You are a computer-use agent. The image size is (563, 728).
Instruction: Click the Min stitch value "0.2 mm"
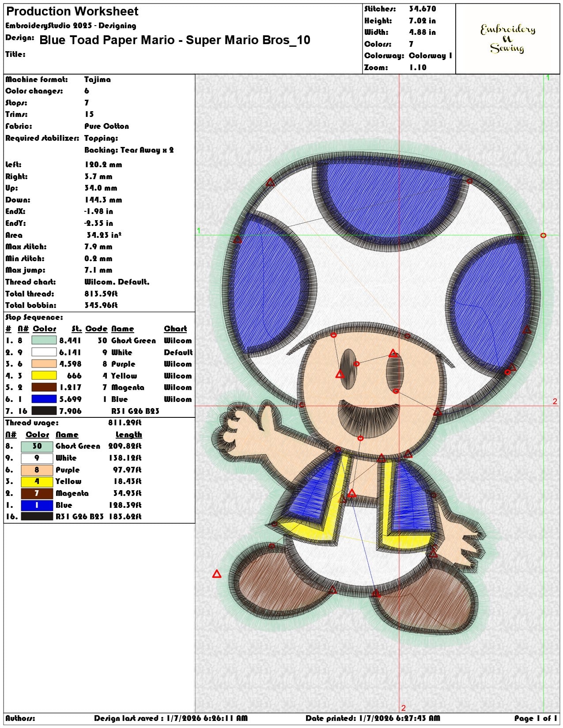[98, 259]
